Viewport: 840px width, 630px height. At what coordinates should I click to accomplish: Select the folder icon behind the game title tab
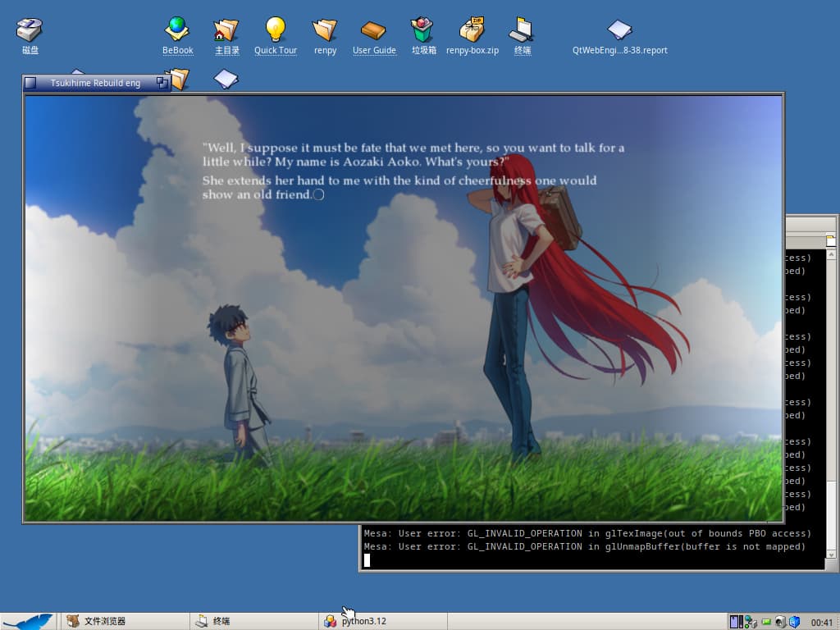tap(180, 80)
